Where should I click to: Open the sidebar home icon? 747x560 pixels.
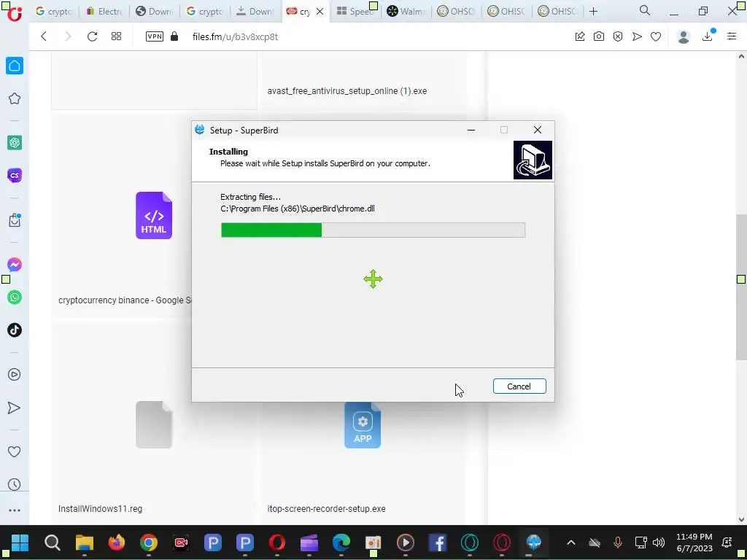(15, 66)
